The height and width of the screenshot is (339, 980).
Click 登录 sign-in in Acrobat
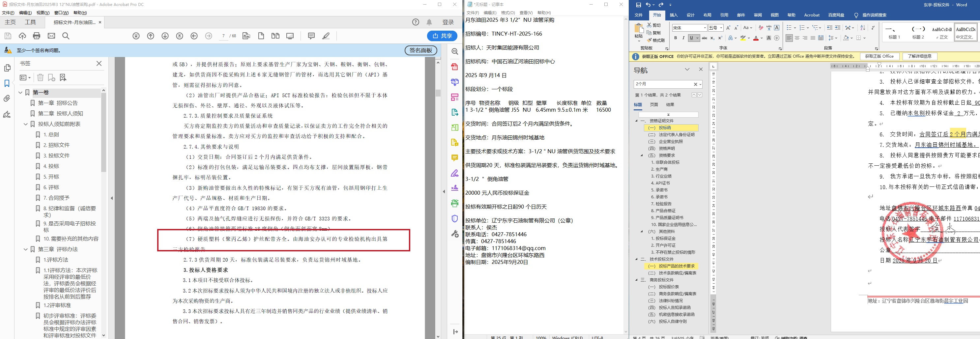pyautogui.click(x=448, y=22)
